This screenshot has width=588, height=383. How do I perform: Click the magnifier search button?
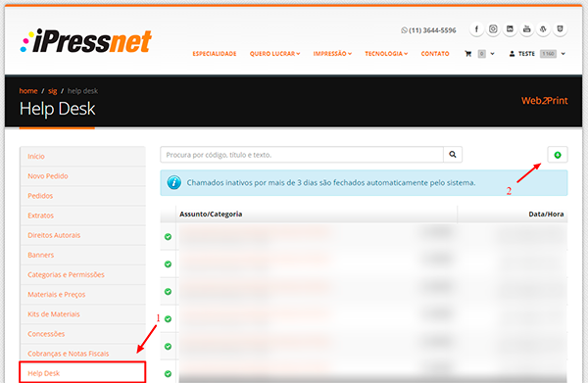point(453,155)
